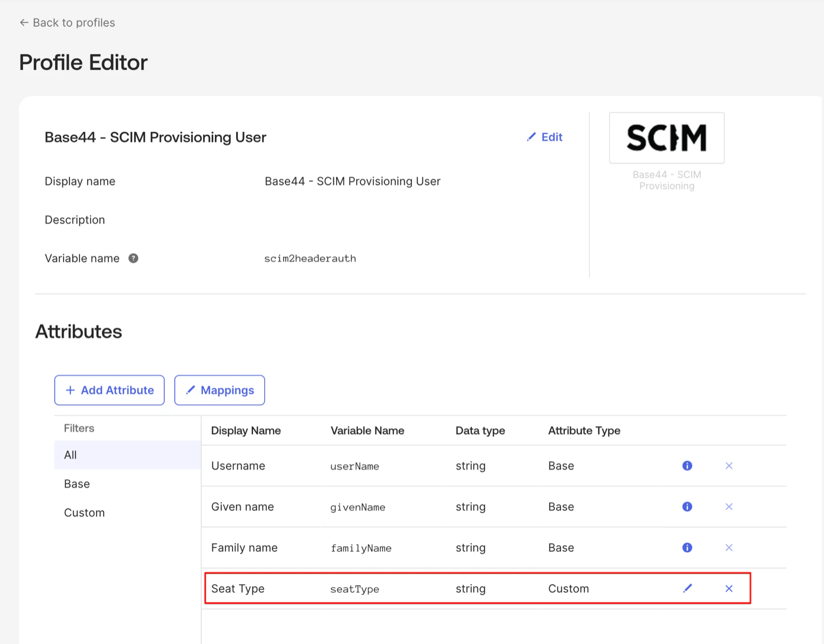This screenshot has width=824, height=644.
Task: Click Base44 - SCIM Provisioning caption under logo
Action: [667, 180]
